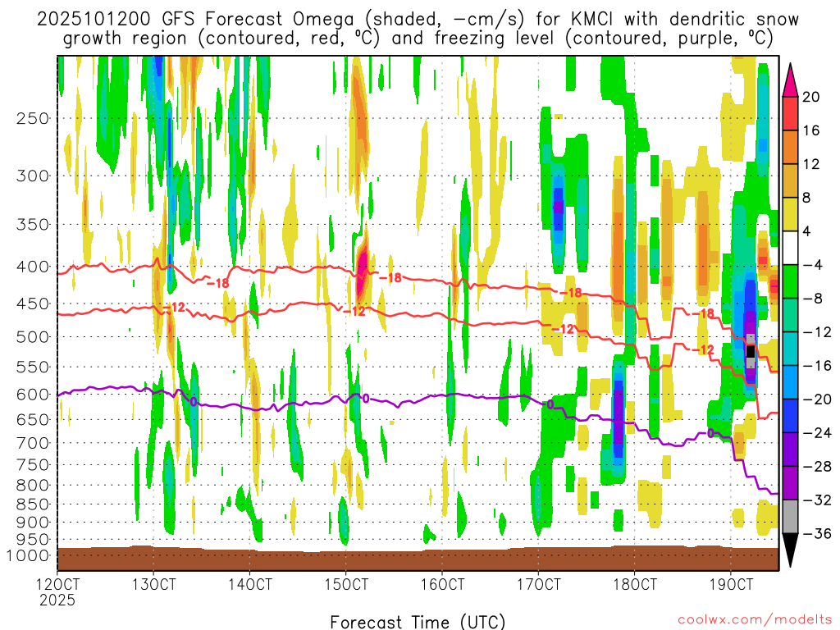The width and height of the screenshot is (840, 630).
Task: Click the Forecast Time (UTC) axis title
Action: pos(418,621)
